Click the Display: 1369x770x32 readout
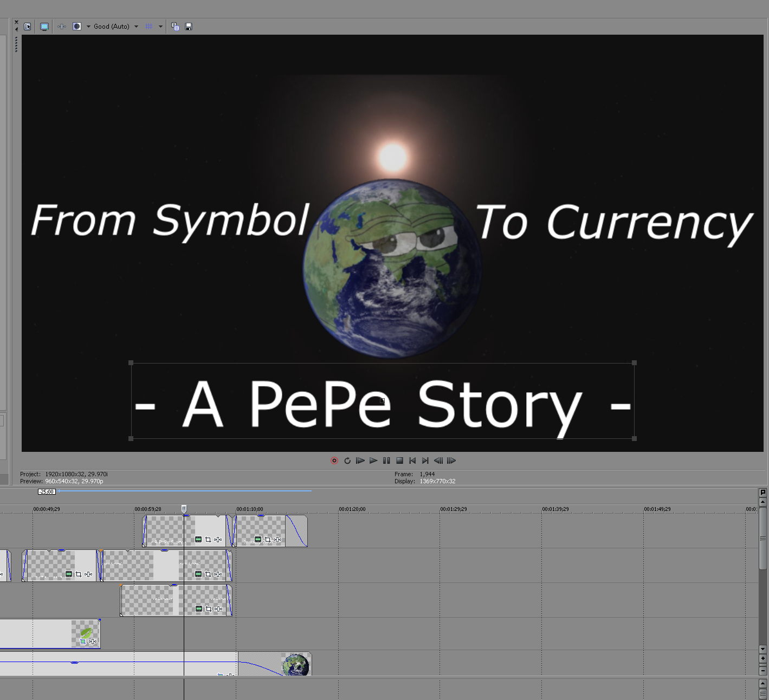The image size is (769, 700). pos(425,481)
